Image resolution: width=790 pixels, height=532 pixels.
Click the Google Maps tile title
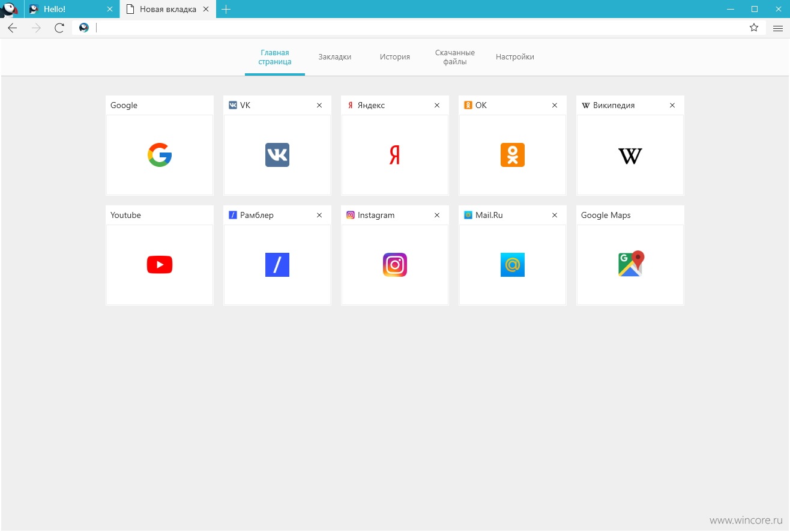(606, 215)
